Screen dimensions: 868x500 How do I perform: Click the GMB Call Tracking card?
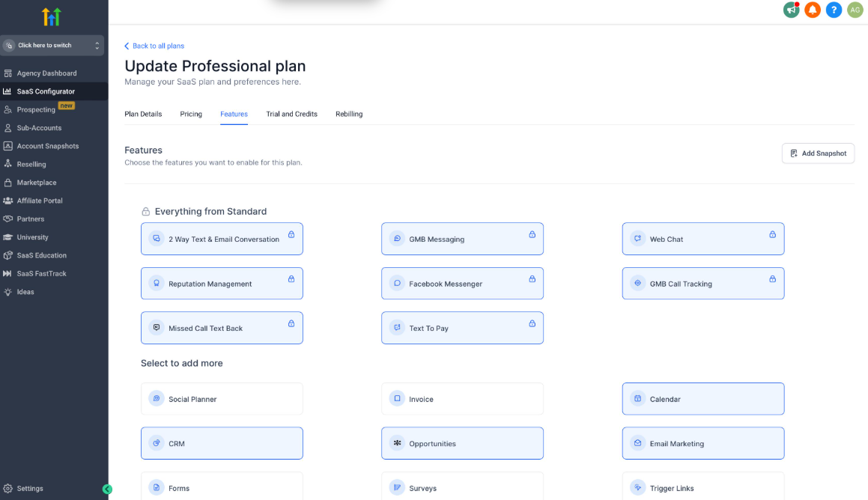(703, 283)
